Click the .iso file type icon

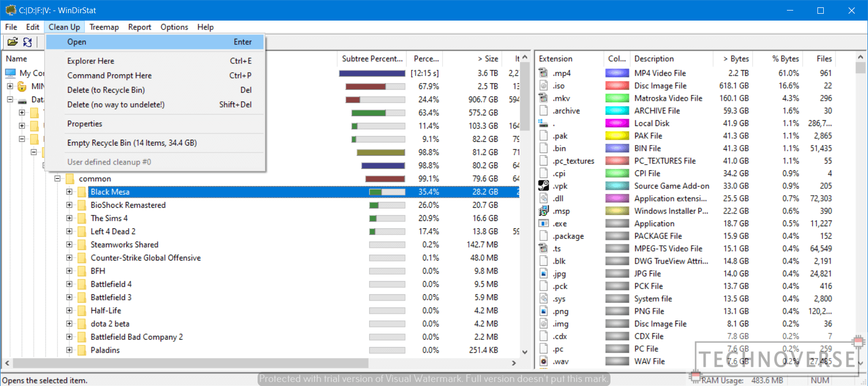pyautogui.click(x=544, y=85)
